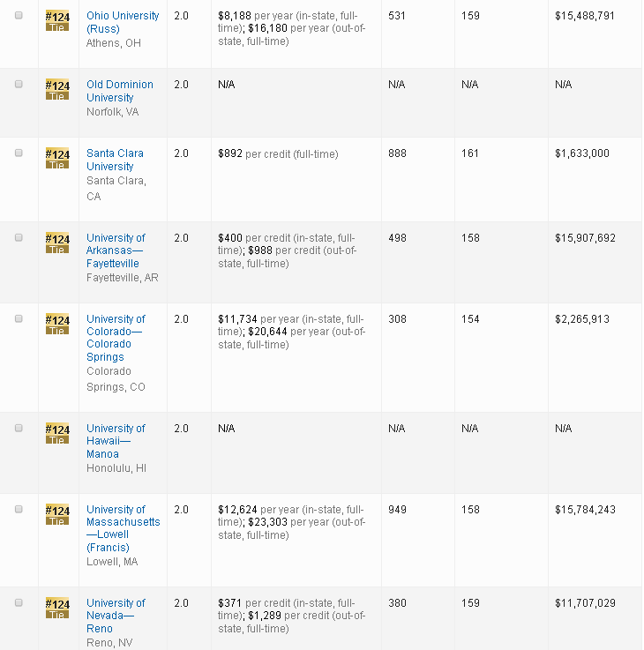The image size is (644, 650).
Task: Check the University of Nevada—Reno checkbox
Action: point(19,602)
